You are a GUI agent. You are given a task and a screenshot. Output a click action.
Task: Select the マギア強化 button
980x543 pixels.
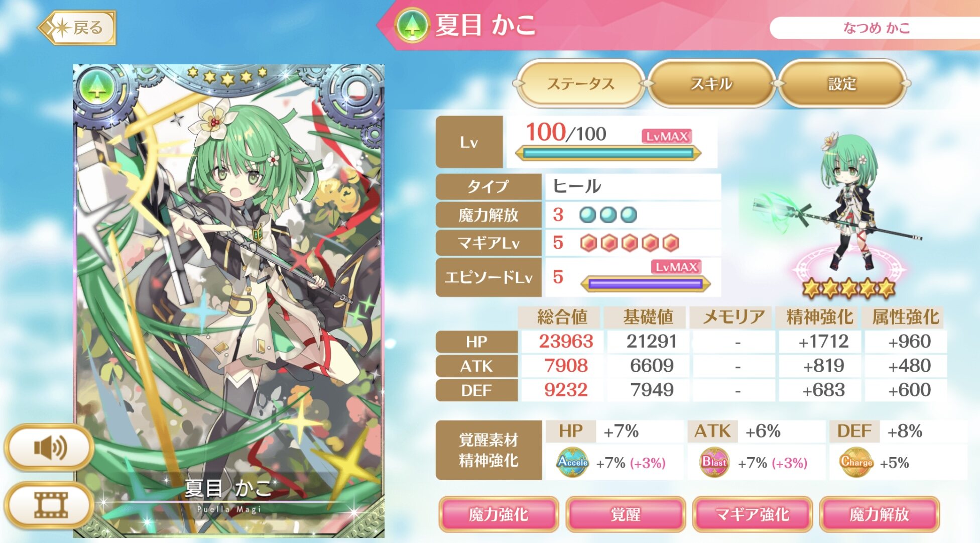pos(752,514)
